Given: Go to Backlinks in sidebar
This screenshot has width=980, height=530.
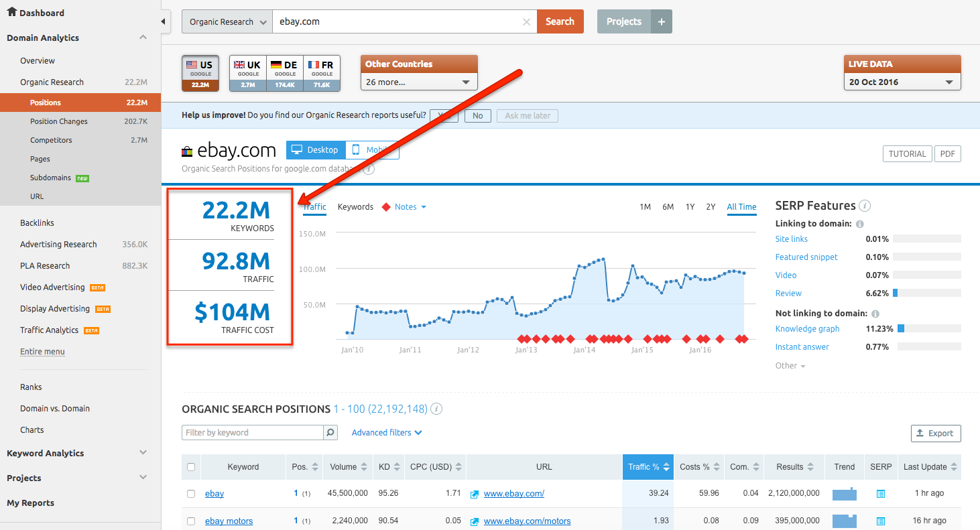Looking at the screenshot, I should [x=37, y=222].
